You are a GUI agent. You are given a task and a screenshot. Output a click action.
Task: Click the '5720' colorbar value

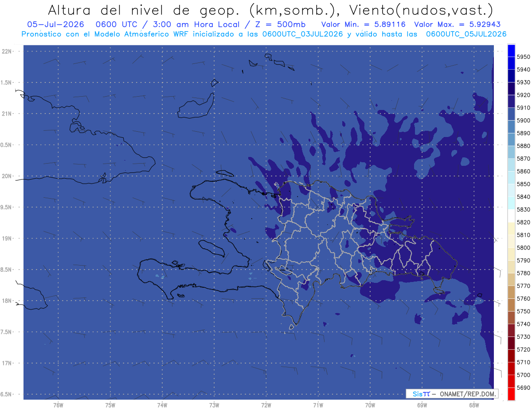tap(524, 349)
